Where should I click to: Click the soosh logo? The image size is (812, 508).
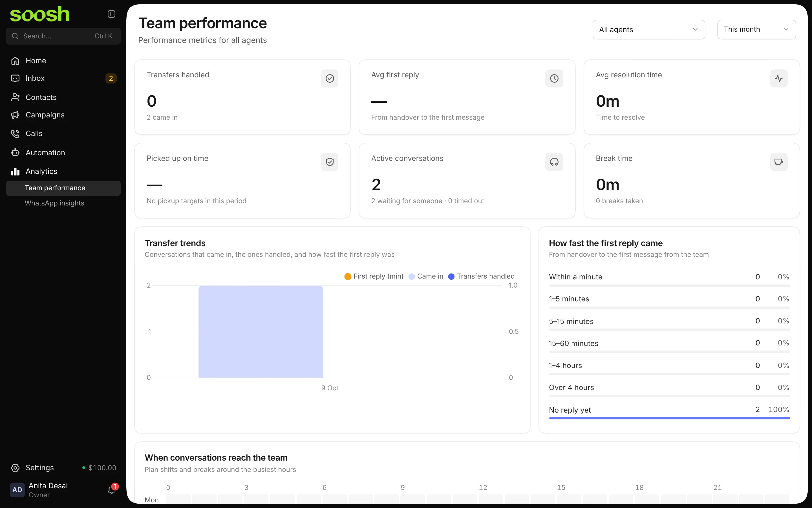pyautogui.click(x=39, y=14)
